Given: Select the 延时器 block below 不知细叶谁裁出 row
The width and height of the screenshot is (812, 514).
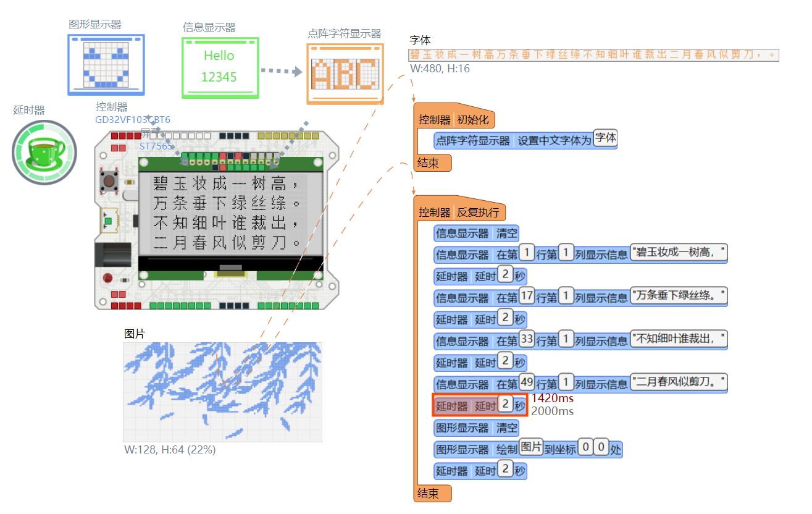Looking at the screenshot, I should (480, 362).
